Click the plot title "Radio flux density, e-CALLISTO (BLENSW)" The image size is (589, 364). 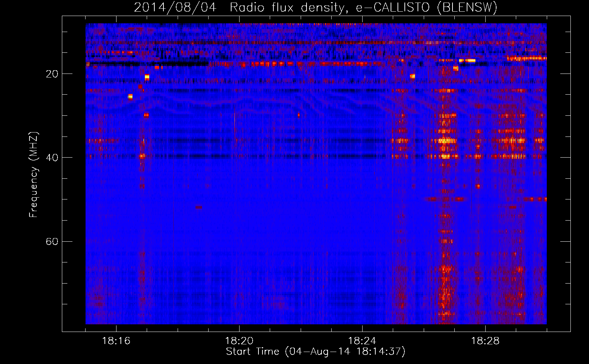pos(364,7)
